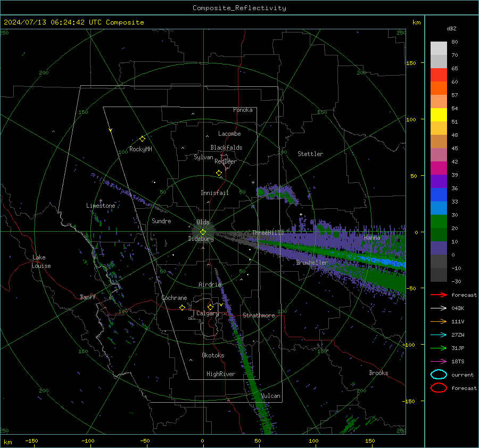Image resolution: width=479 pixels, height=448 pixels.
Task: Click the Composite_Reflectivity title
Action: click(240, 8)
